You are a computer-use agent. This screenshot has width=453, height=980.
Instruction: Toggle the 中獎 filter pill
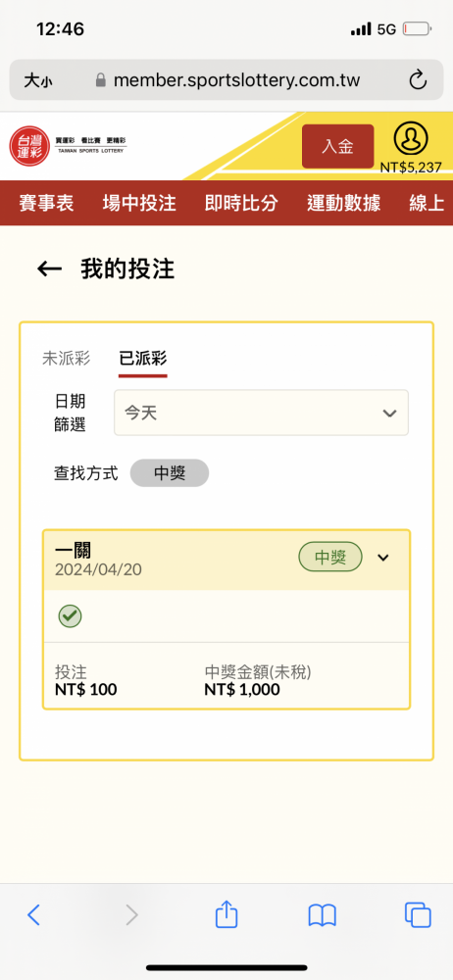[x=170, y=473]
